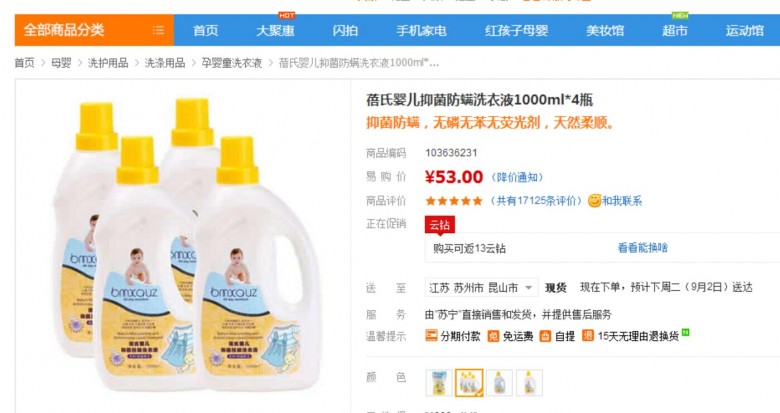Go to the 红孩子母婴 tab

click(x=516, y=30)
